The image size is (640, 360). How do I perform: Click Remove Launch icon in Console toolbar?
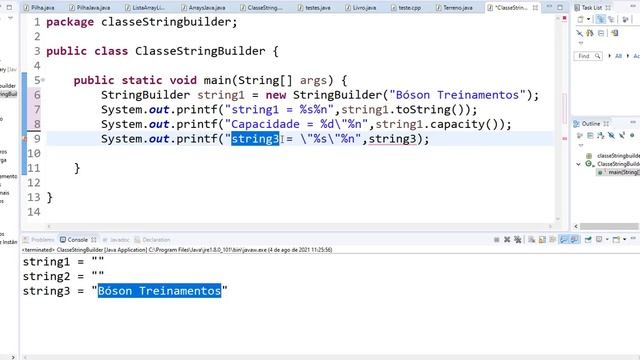507,240
